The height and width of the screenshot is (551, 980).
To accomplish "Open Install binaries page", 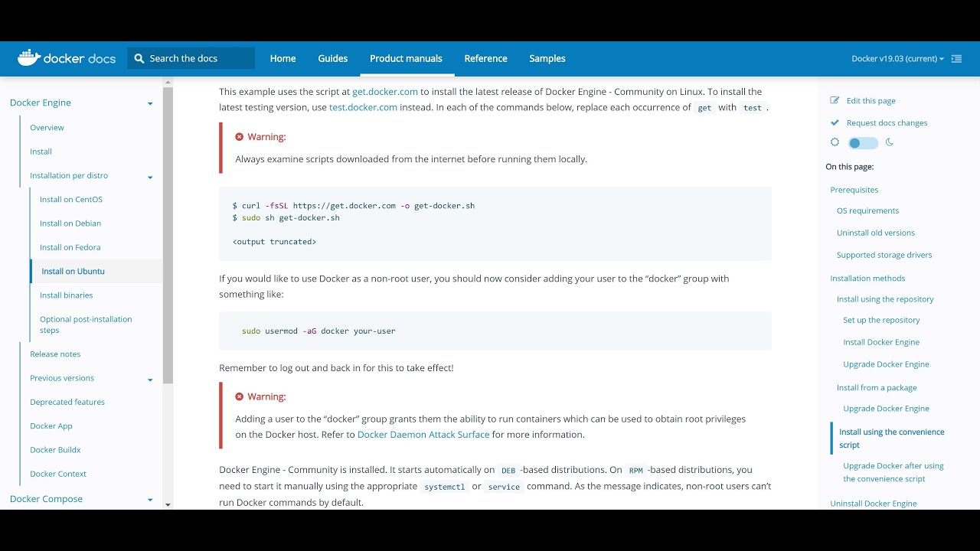I will point(67,295).
